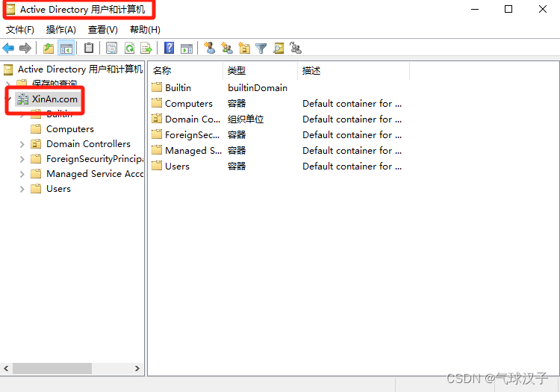Click the grey forward arrow in toolbar

point(25,48)
